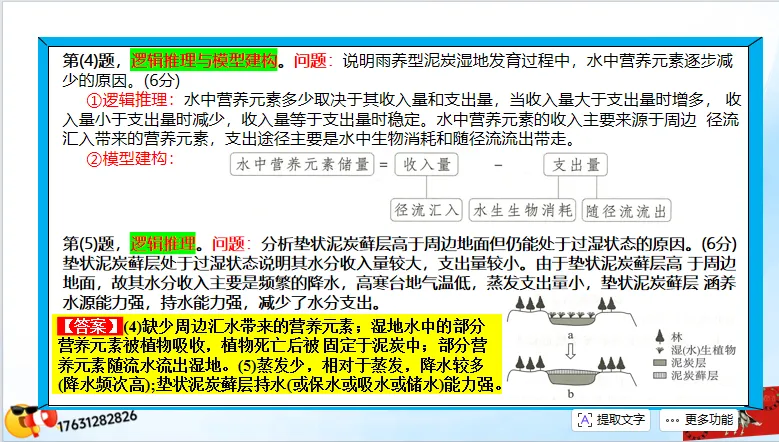
Task: Click the wetland diagram labeled a
Action: click(571, 312)
